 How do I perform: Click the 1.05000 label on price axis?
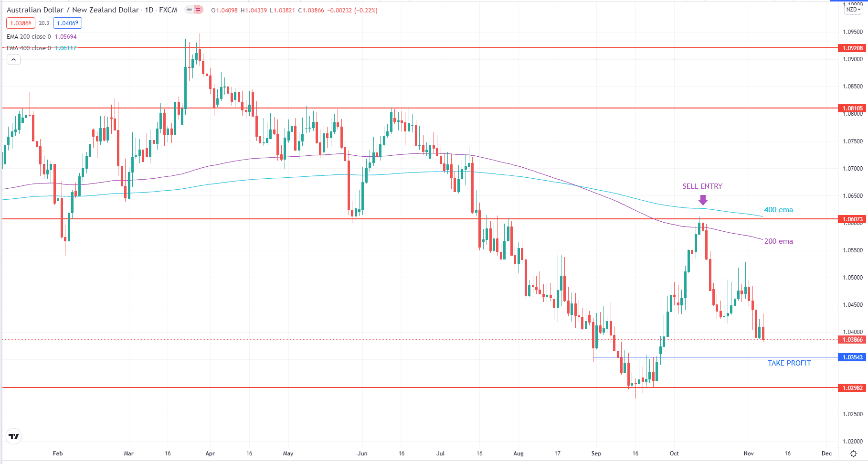click(x=853, y=278)
